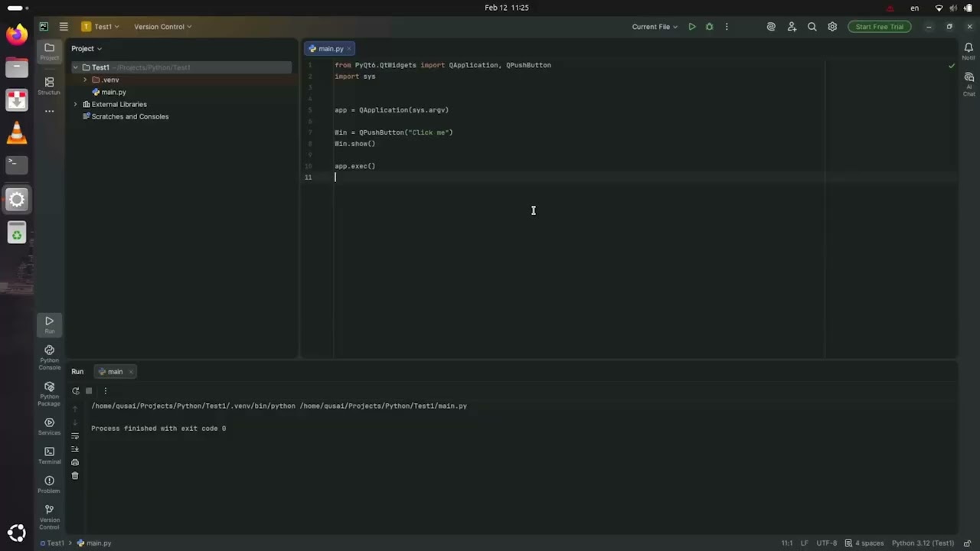Image resolution: width=980 pixels, height=551 pixels.
Task: Open VLC media player from the dock
Action: point(17,134)
